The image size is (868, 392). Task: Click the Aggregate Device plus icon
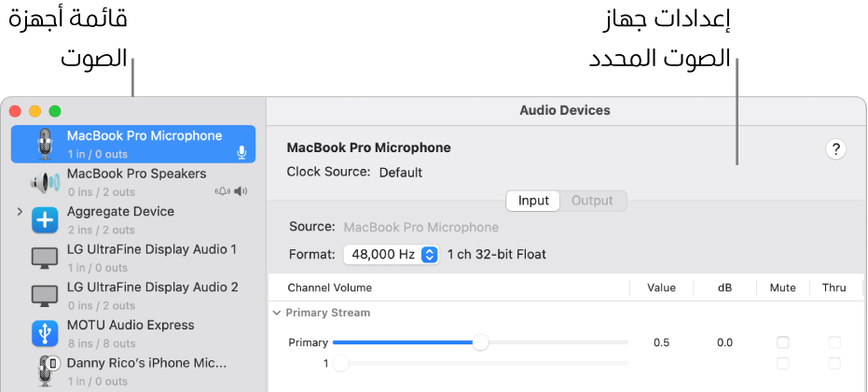point(45,220)
